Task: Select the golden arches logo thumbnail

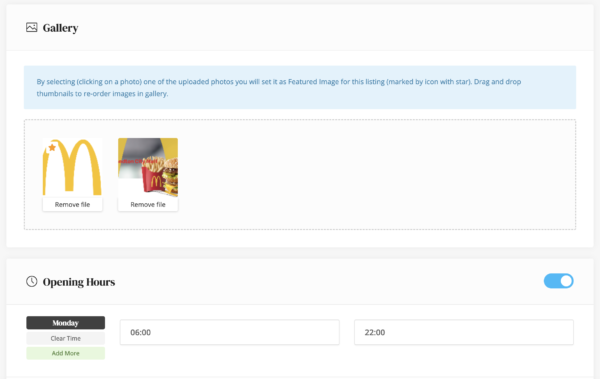Action: pyautogui.click(x=72, y=167)
